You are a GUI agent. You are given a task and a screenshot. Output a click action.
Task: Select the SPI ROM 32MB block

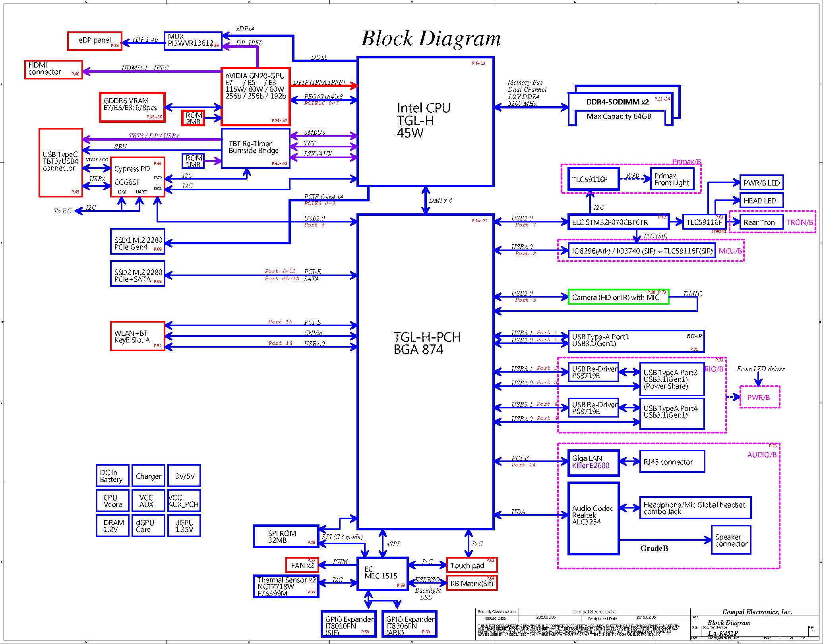(x=285, y=536)
